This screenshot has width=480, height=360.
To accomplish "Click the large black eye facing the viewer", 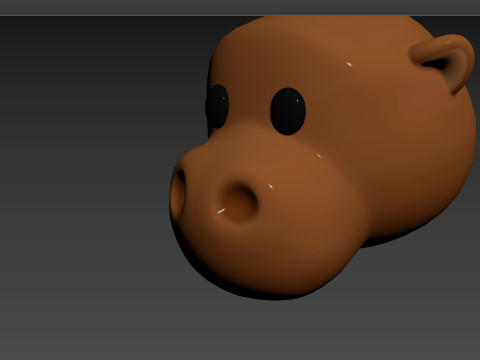I will [288, 111].
